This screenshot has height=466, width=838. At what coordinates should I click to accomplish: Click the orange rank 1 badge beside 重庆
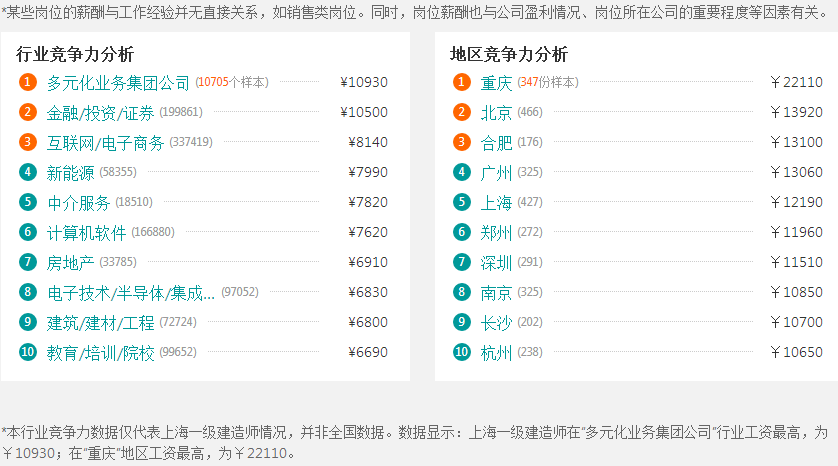tap(462, 82)
